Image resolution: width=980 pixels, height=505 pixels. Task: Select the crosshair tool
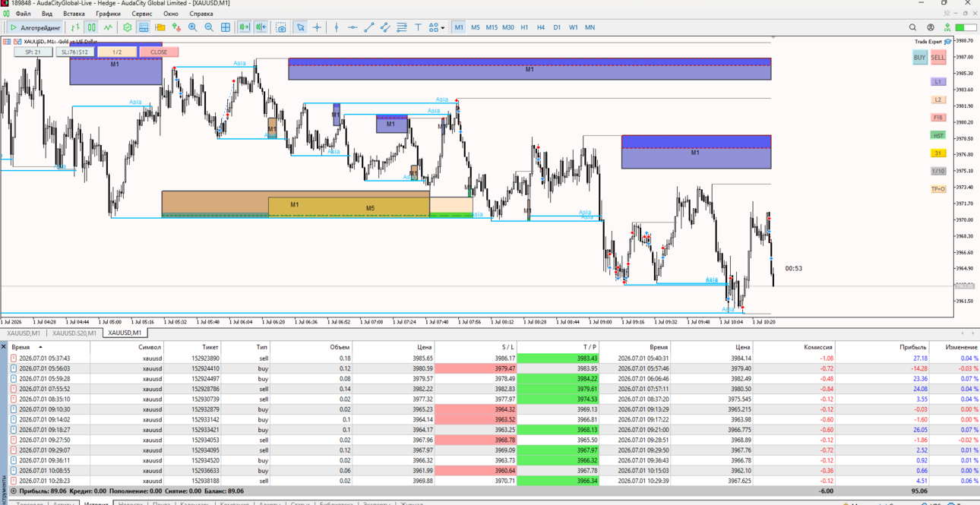tap(318, 27)
